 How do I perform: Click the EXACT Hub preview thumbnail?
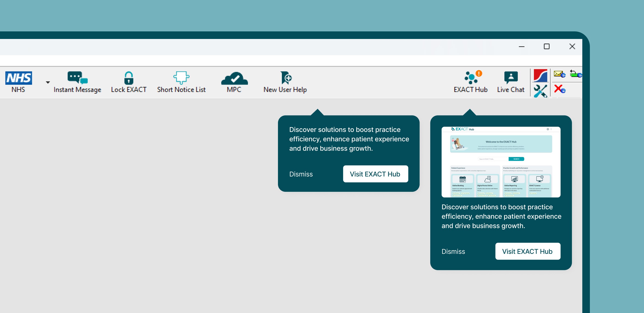pos(501,162)
